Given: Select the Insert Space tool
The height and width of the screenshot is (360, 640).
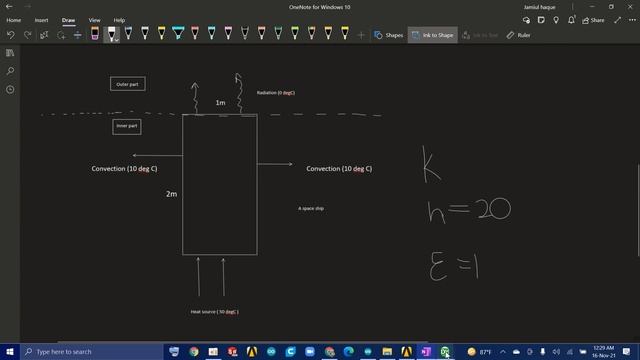Looking at the screenshot, I should [78, 35].
